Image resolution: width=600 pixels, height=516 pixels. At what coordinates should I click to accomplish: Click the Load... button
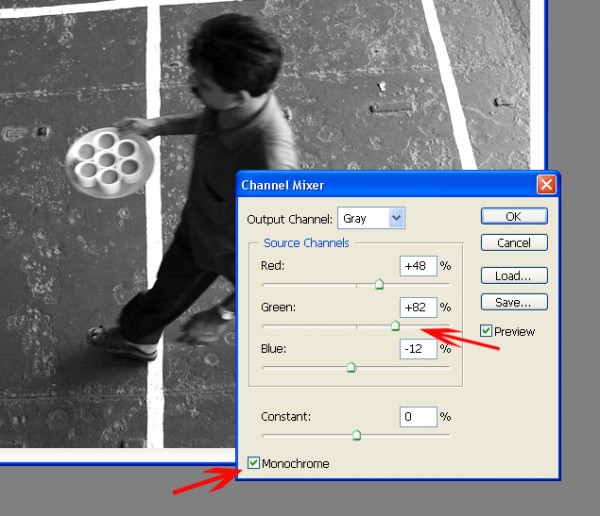[513, 276]
